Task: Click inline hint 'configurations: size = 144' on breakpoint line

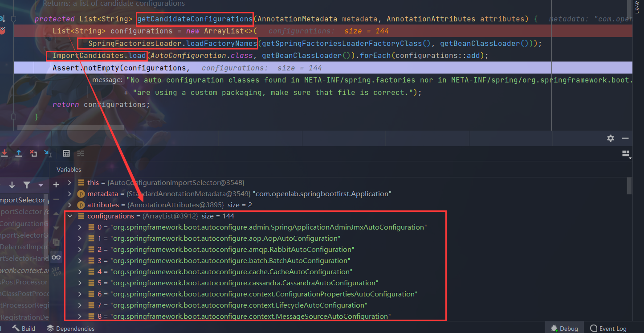Action: tap(329, 31)
